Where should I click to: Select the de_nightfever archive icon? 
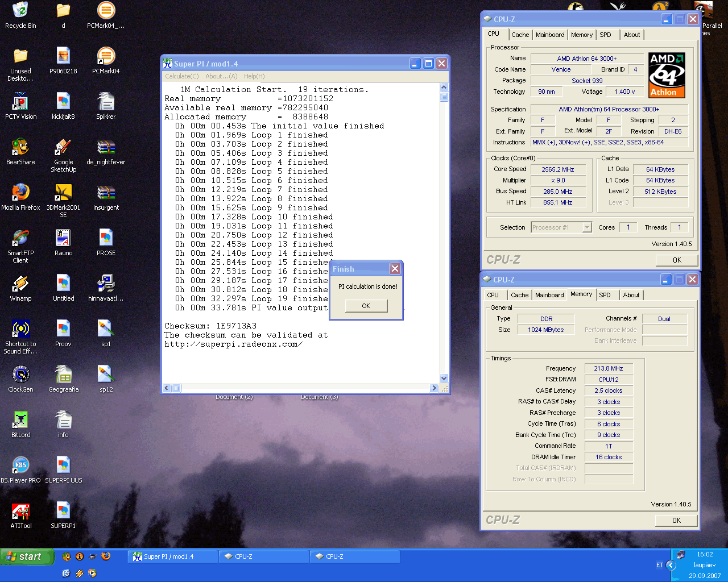106,152
